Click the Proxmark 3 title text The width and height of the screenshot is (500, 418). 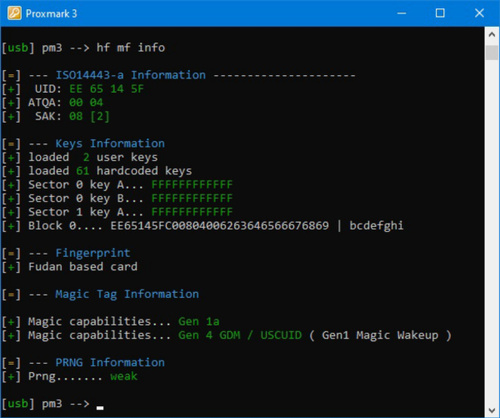[51, 14]
